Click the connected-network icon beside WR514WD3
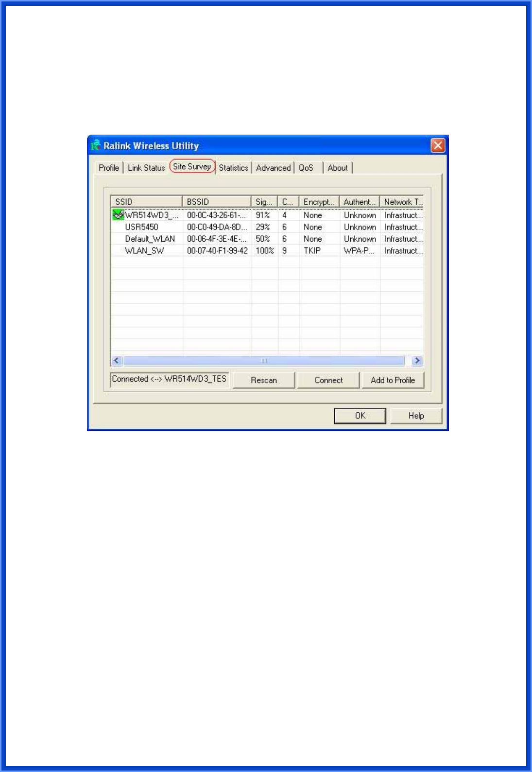Image resolution: width=532 pixels, height=772 pixels. coord(118,215)
